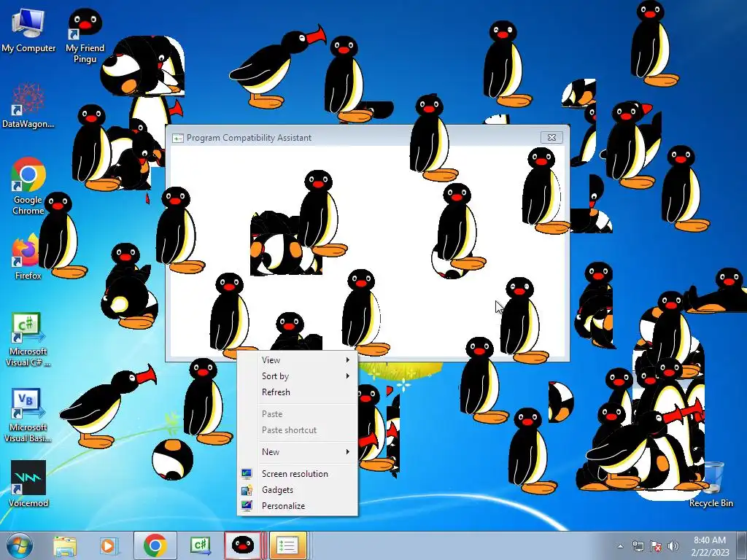Choose Refresh in the context menu
The width and height of the screenshot is (747, 560).
point(298,392)
